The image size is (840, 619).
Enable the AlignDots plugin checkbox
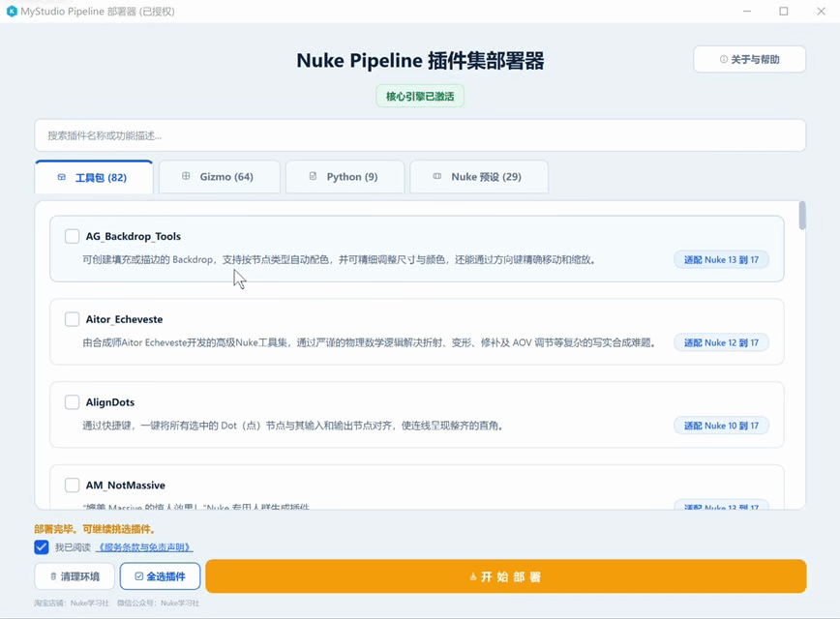72,402
